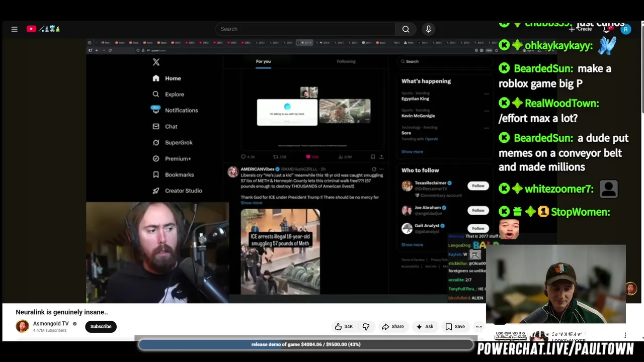Screen dimensions: 644x362
Task: Follow TexasReclaimer account
Action: pyautogui.click(x=478, y=186)
